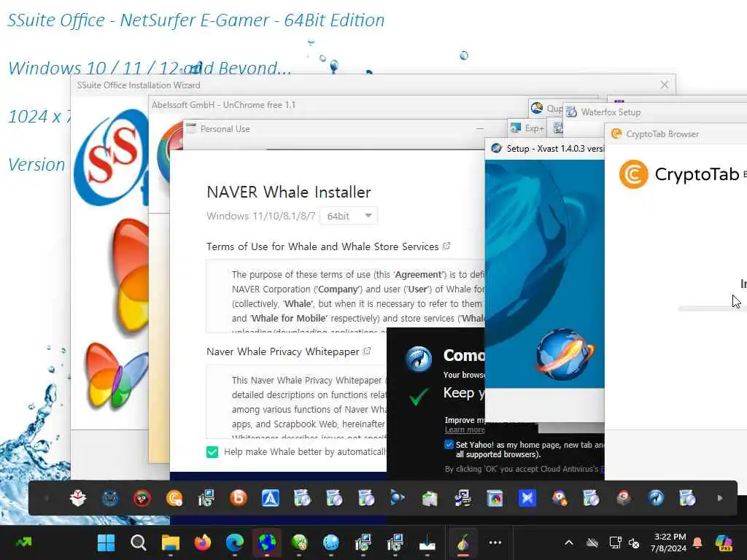Open the 64bit architecture dropdown in Whale Installer
747x560 pixels.
pos(349,216)
